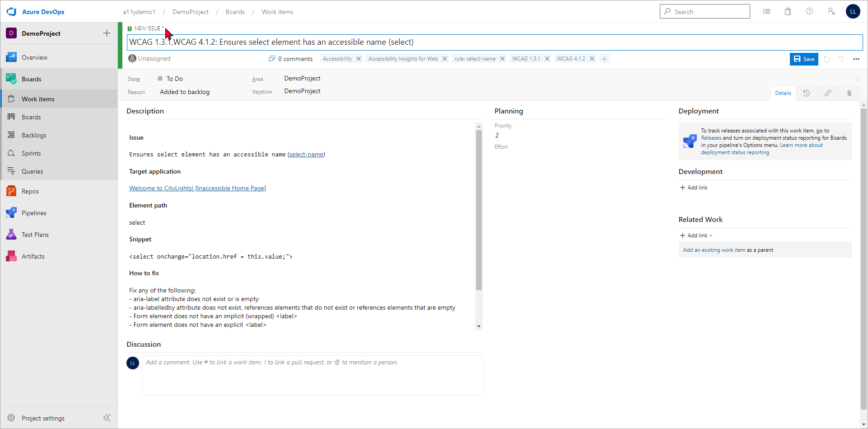Switch to the History tab icon
The height and width of the screenshot is (429, 868).
(807, 93)
